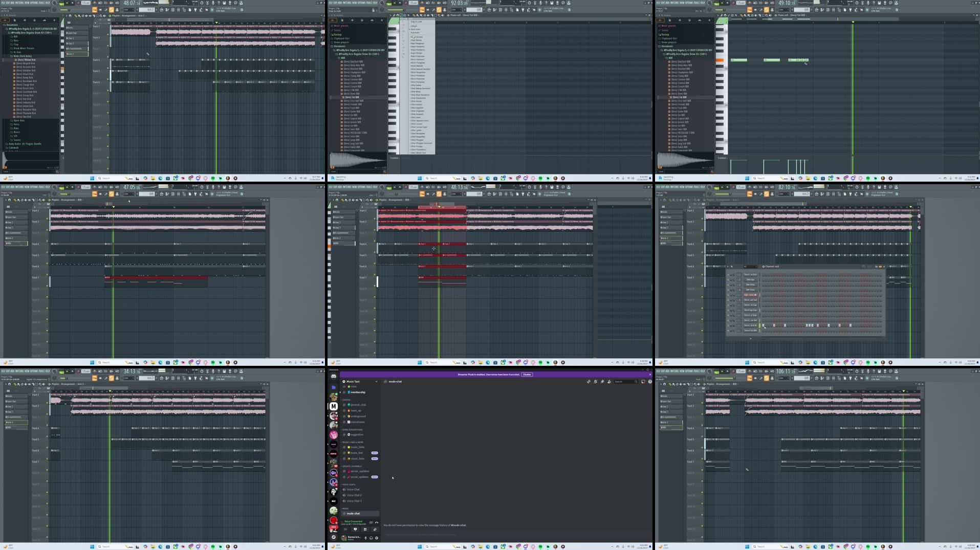980x550 pixels.
Task: Open pattern selector dropdown showing kick 2 in 48:07 frame
Action: pos(147,10)
